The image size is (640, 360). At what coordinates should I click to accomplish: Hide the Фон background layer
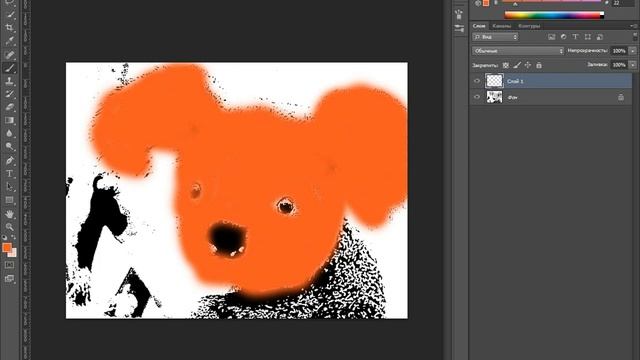477,97
